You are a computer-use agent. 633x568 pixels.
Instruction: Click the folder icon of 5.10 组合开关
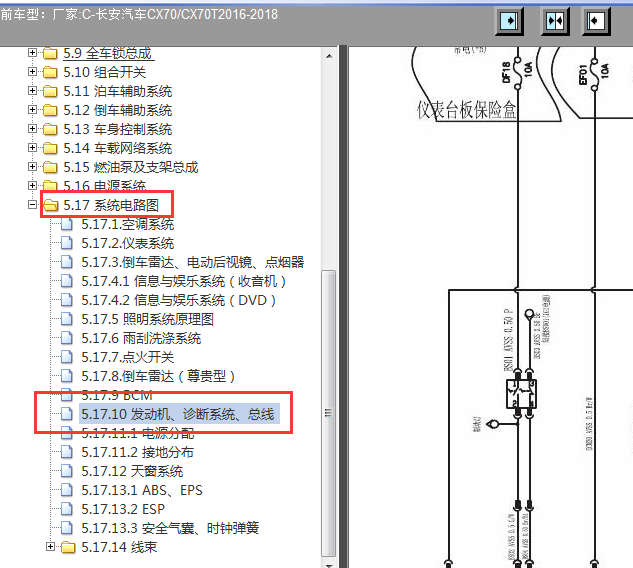point(50,72)
